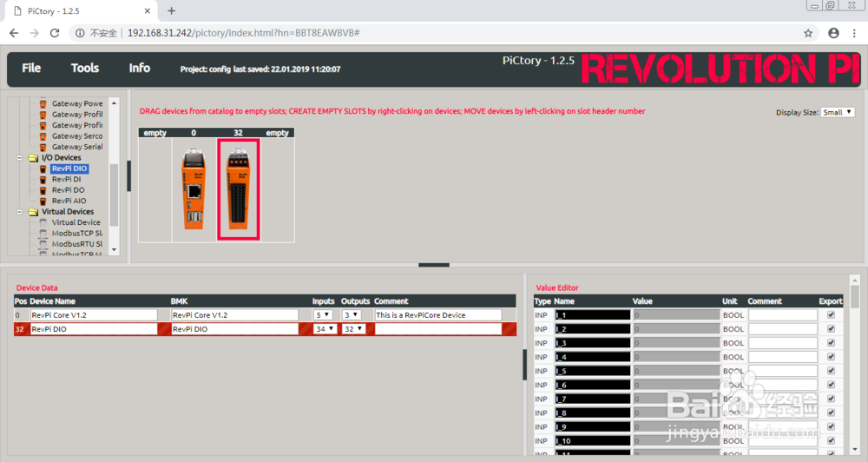868x462 pixels.
Task: Click the RevPi DI catalog icon
Action: coord(43,180)
